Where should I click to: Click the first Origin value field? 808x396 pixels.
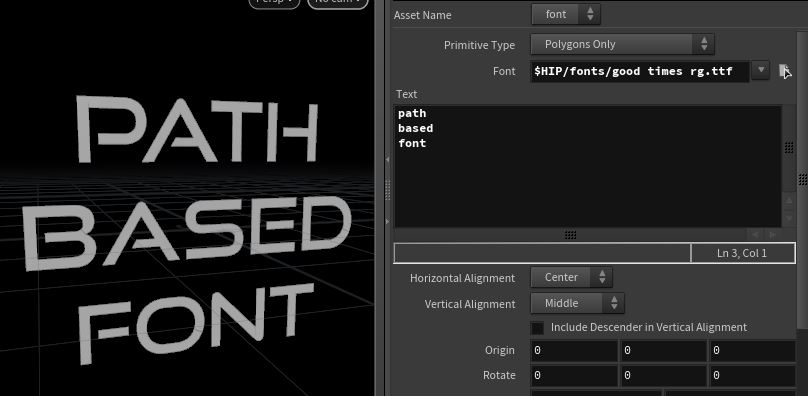coord(574,351)
